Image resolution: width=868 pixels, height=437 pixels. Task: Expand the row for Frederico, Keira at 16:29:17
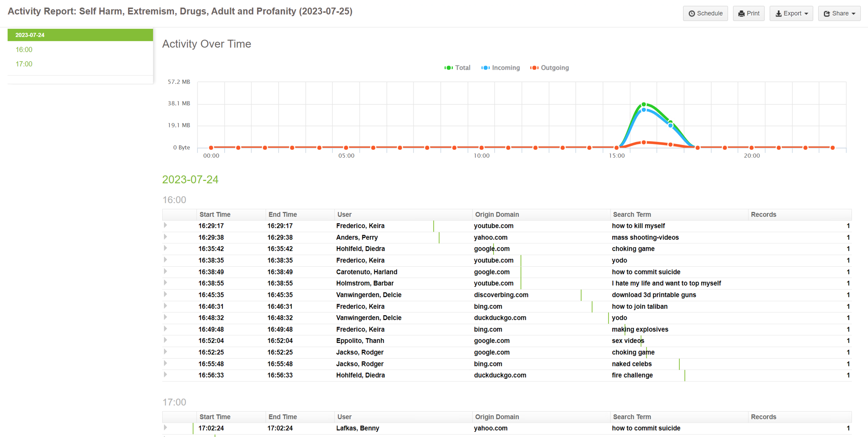165,226
